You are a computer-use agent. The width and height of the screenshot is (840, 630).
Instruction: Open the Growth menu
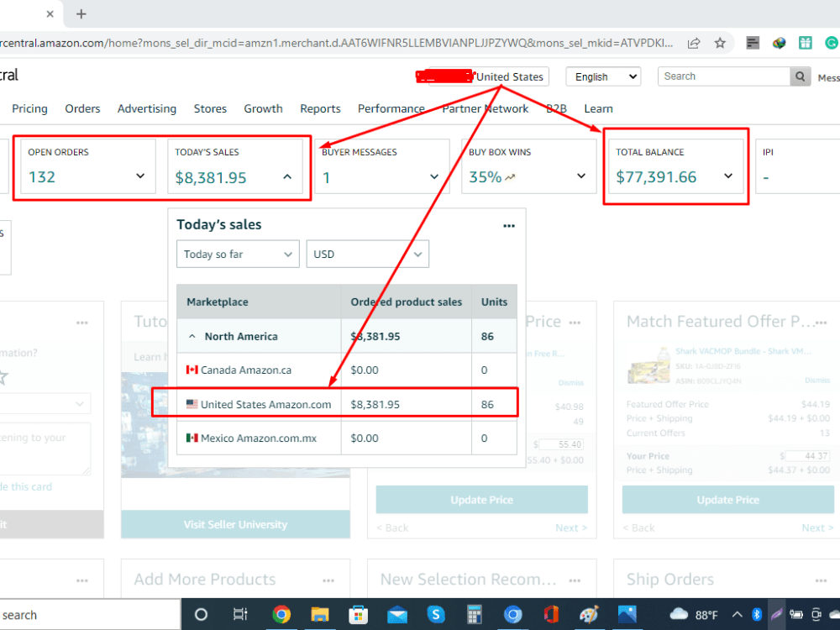[x=263, y=108]
